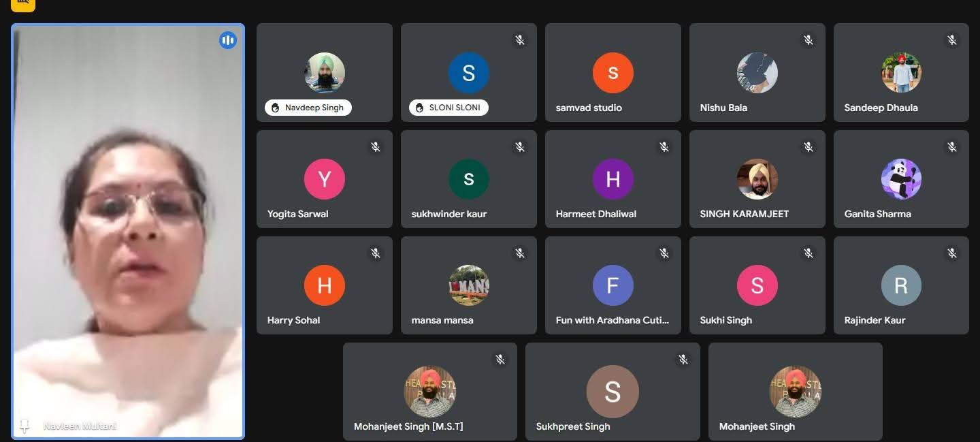Select the panda avatar of Ganita Sharma
This screenshot has width=980, height=442.
click(901, 179)
